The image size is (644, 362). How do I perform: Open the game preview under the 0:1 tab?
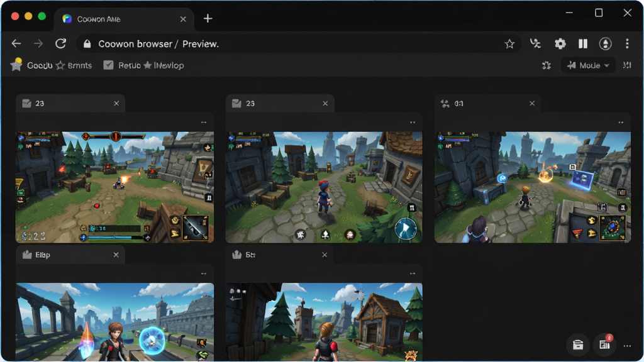[533, 187]
